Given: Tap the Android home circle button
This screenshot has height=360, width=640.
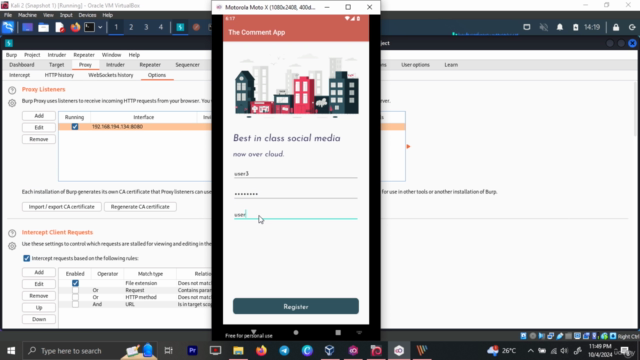Looking at the screenshot, I should (296, 333).
